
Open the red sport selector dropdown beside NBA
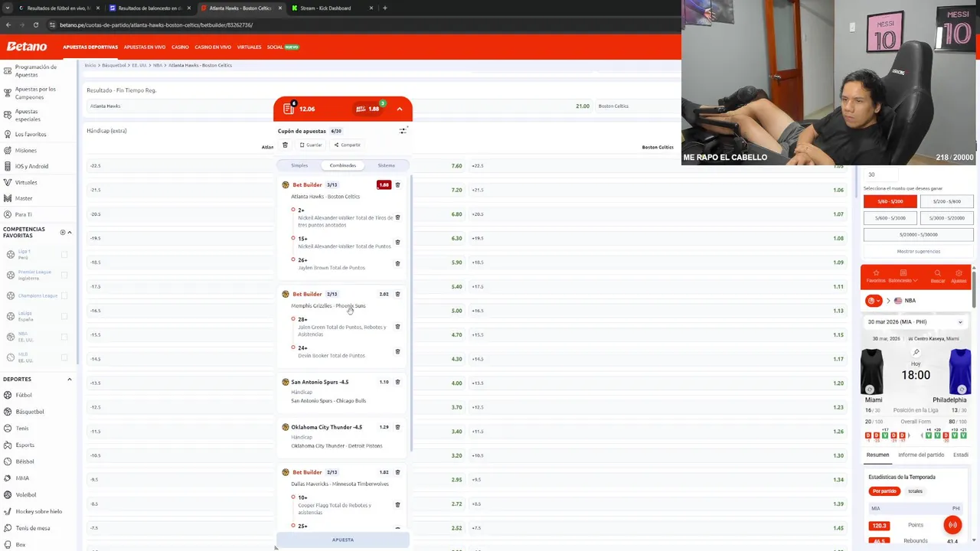coord(873,301)
